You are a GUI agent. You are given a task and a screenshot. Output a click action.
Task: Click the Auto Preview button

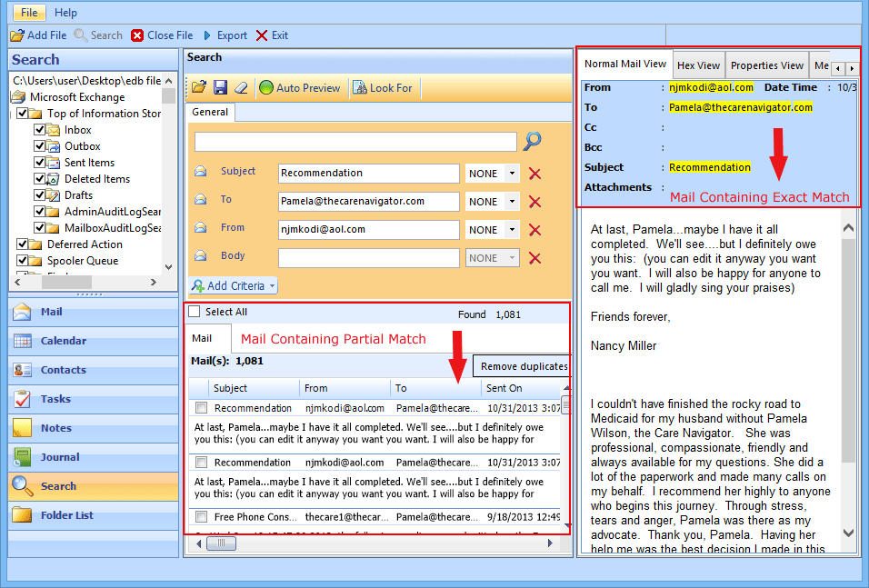click(299, 88)
